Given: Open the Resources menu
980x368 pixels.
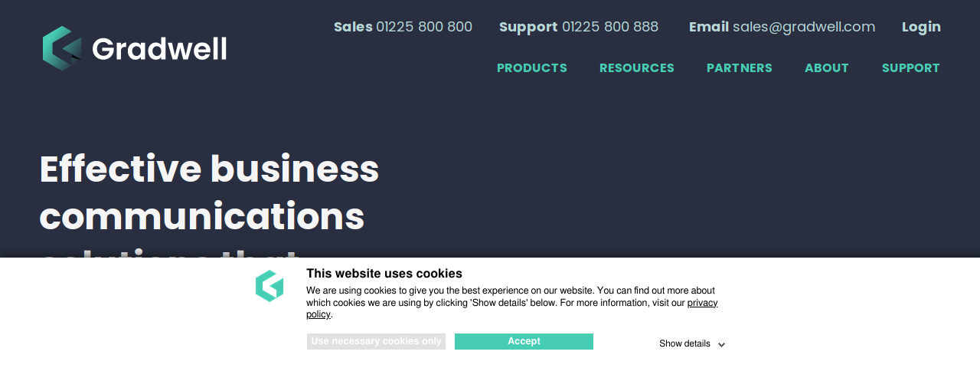Looking at the screenshot, I should click(x=637, y=67).
